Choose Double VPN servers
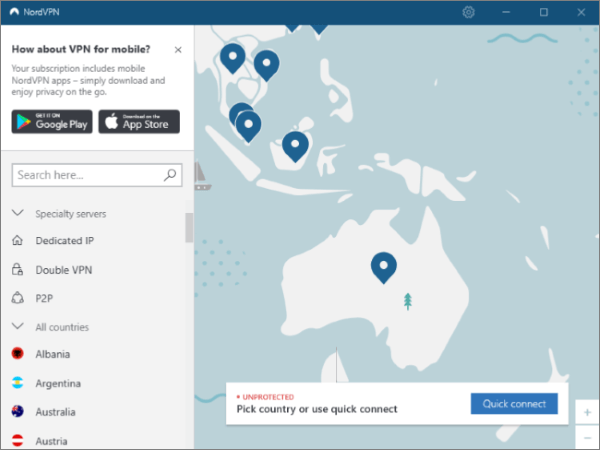Screen dimensions: 600x450 64,270
